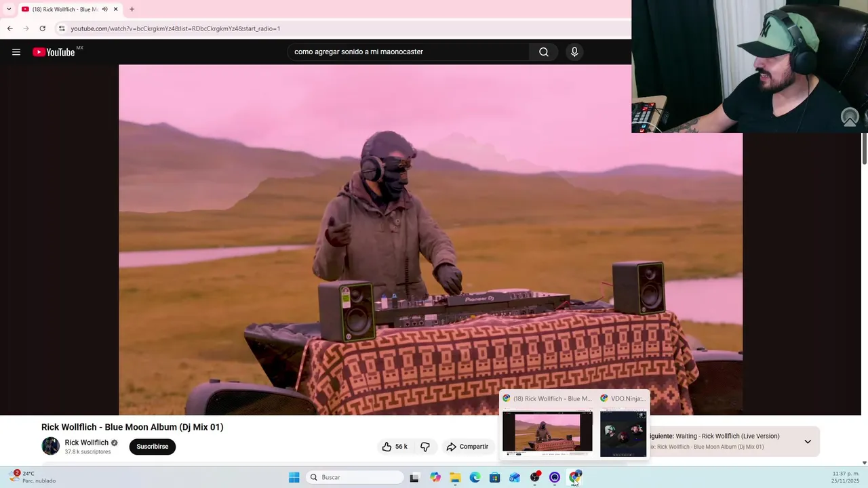Select the Rick Wollflich browser tab
The height and width of the screenshot is (488, 868).
point(70,9)
